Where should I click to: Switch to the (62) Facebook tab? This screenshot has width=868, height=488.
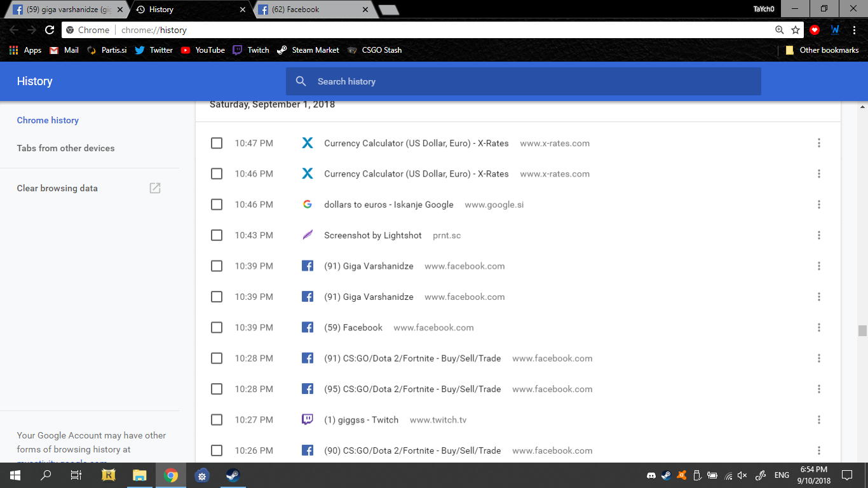311,10
